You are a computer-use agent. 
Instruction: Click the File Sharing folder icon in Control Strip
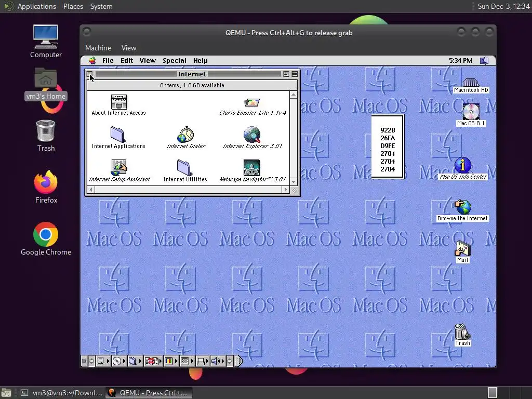(132, 361)
